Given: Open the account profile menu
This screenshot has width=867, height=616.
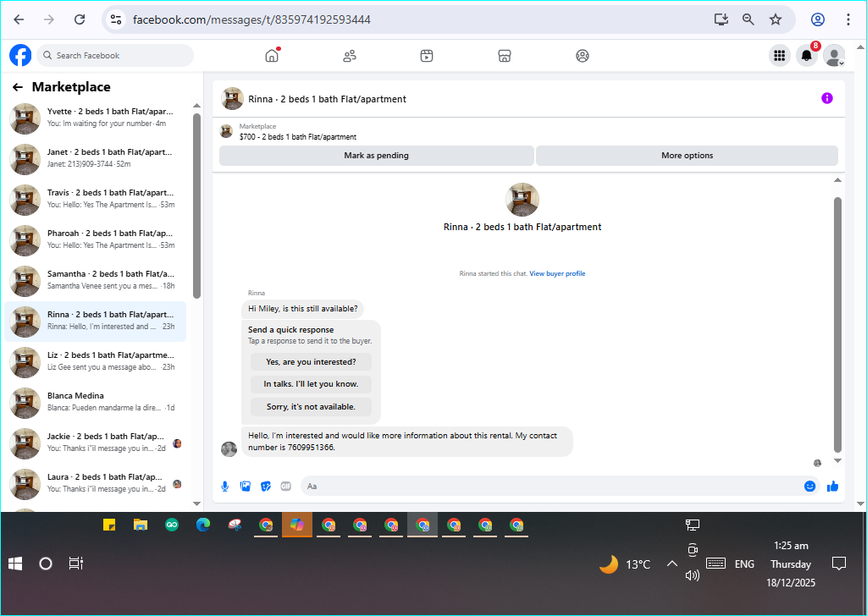Looking at the screenshot, I should pos(834,55).
